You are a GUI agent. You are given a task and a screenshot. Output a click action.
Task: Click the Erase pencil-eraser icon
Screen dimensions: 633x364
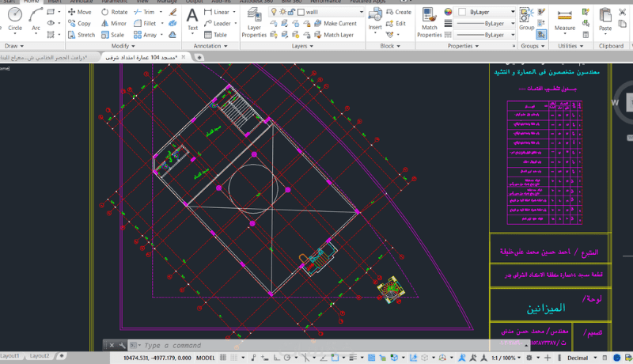tap(172, 12)
